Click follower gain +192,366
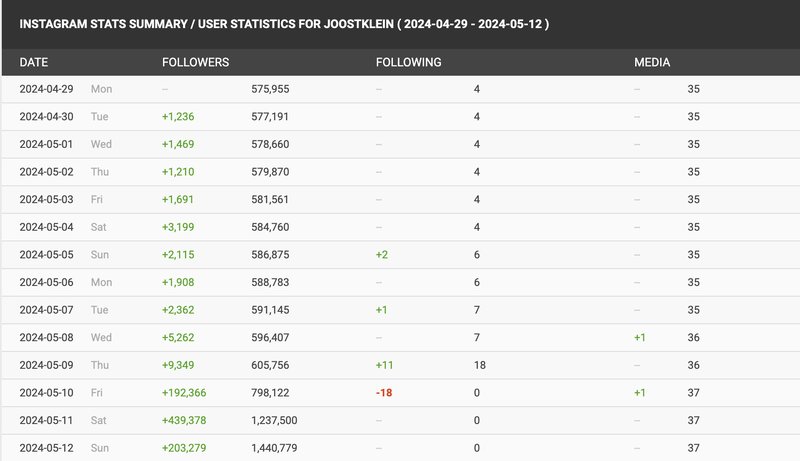Viewport: 800px width, 461px height. click(184, 393)
